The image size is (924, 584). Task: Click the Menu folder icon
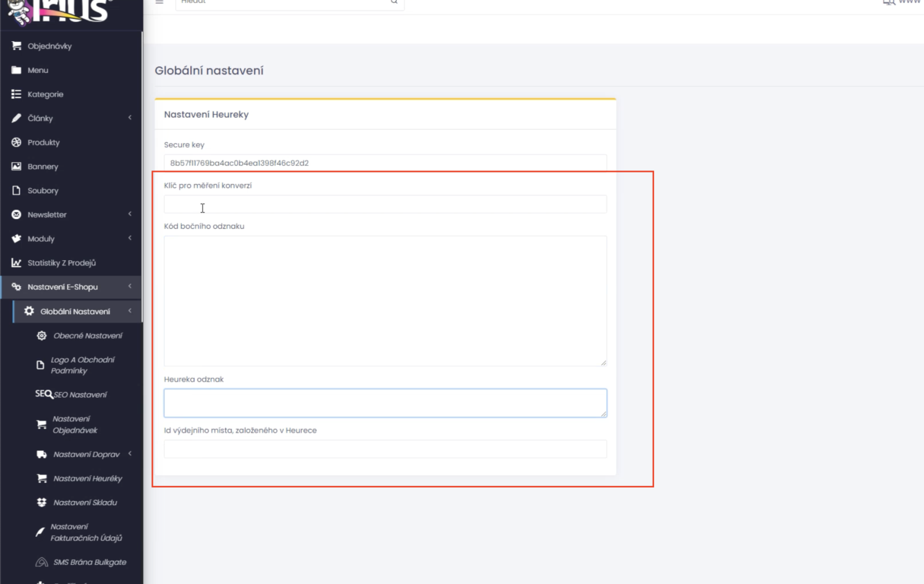16,70
